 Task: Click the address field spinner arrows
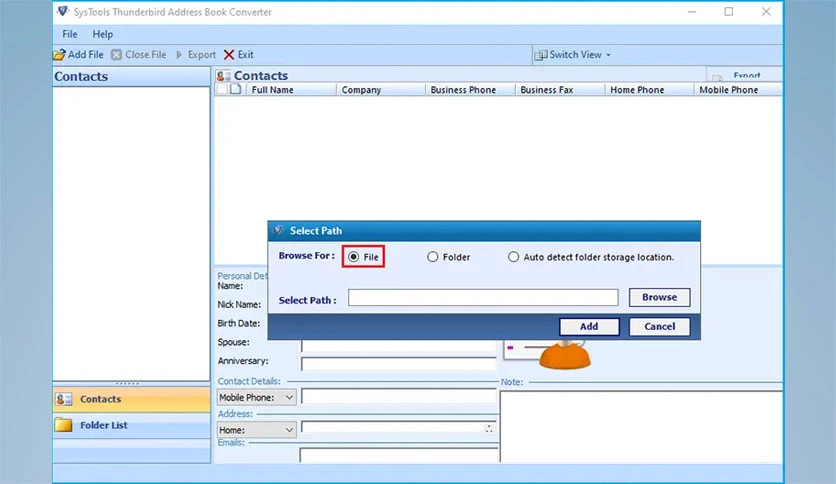click(489, 429)
